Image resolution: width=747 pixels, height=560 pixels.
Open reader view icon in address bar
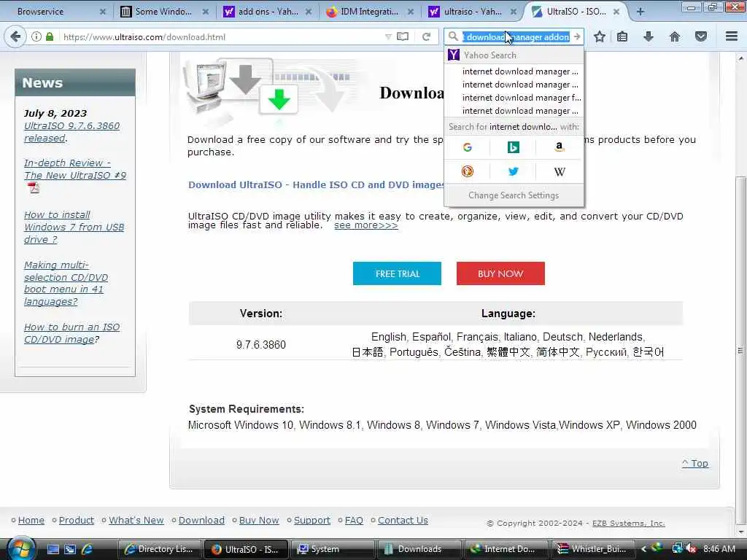(403, 36)
